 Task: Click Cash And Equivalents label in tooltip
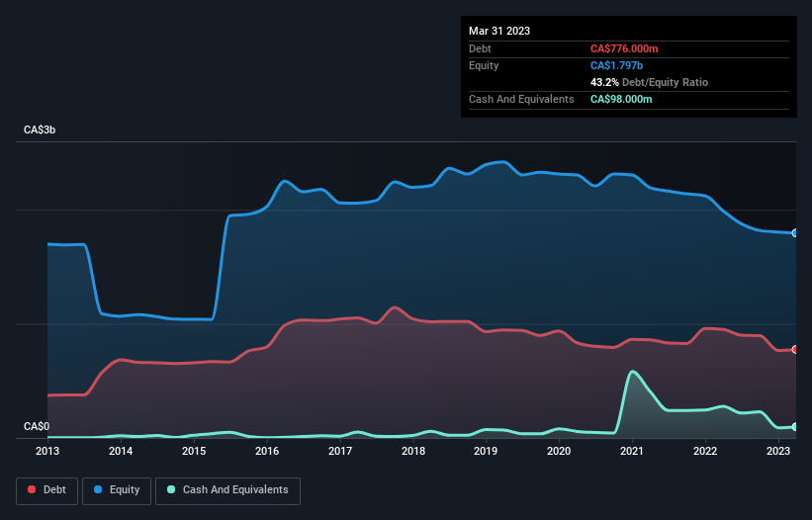[521, 99]
